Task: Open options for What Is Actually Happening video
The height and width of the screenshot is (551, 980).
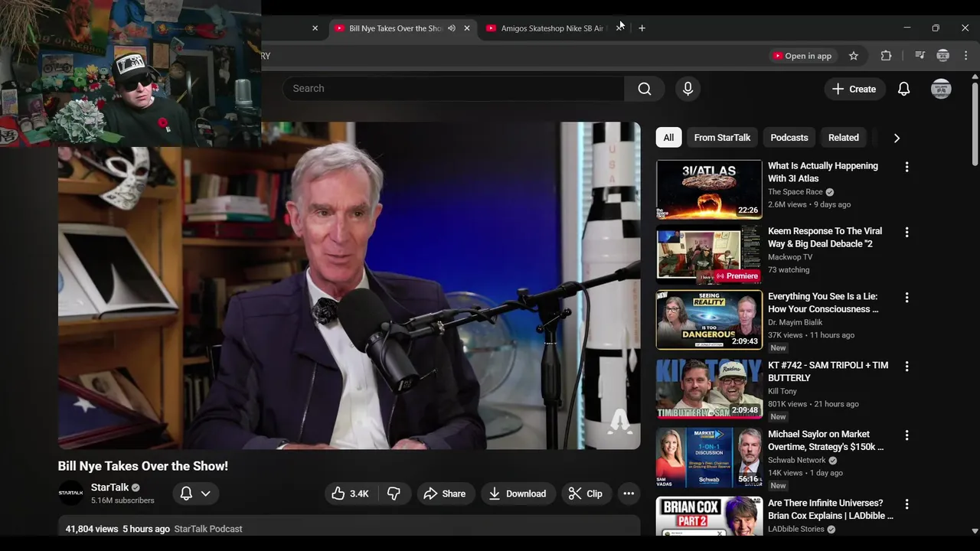Action: tap(906, 167)
